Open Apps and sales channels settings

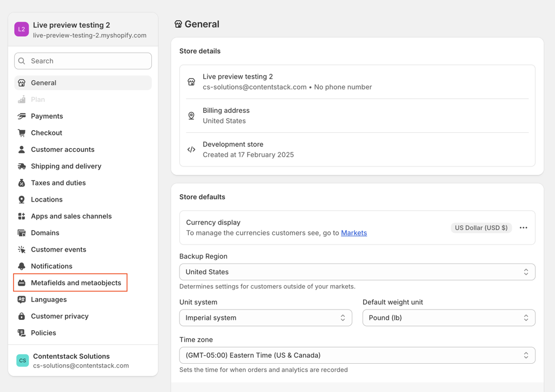click(71, 216)
